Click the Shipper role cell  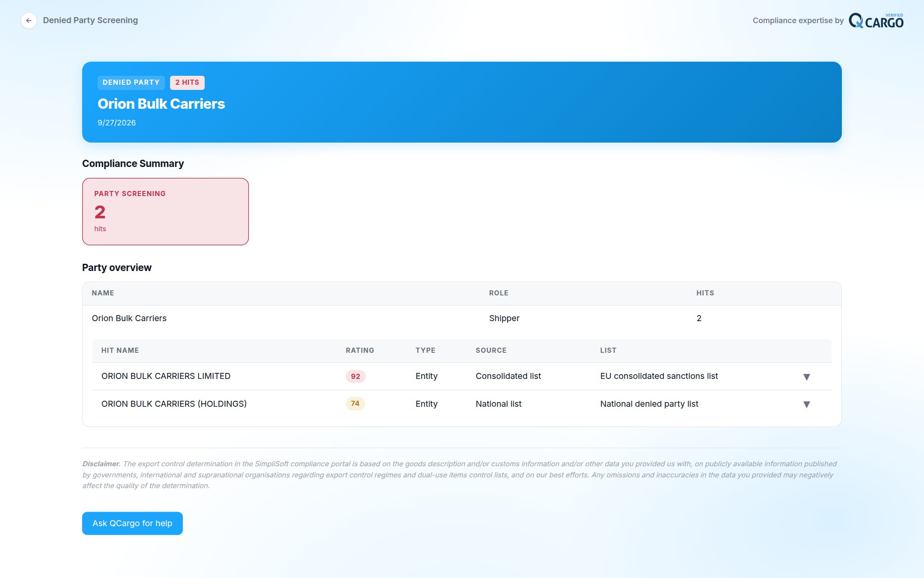pyautogui.click(x=504, y=318)
